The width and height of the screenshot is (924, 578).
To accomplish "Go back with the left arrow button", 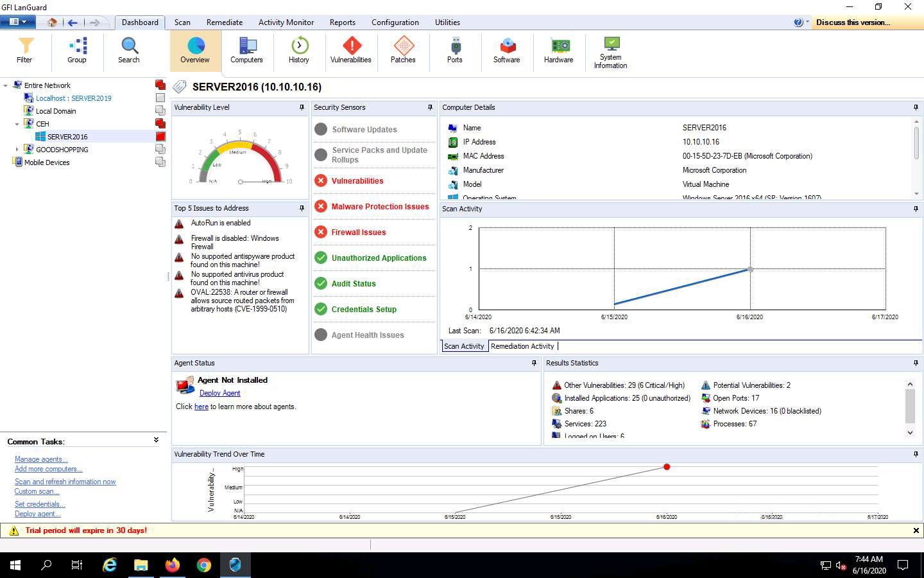I will (73, 22).
